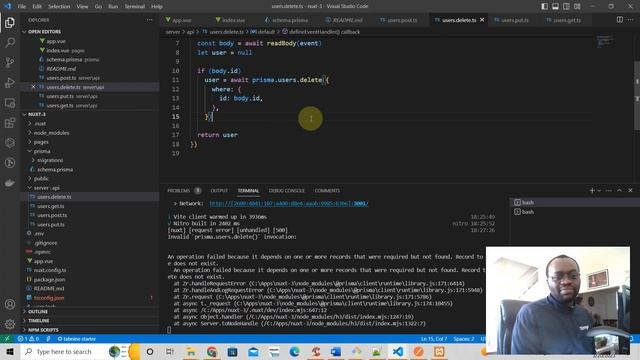Close the users.delete.ts editor tab
Screen dimensions: 640x360
click(x=482, y=20)
